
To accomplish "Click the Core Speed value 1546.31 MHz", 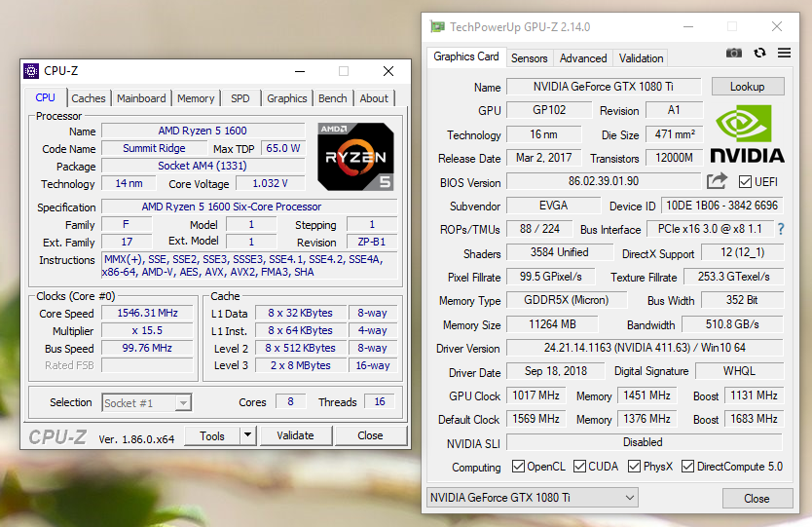I will click(148, 313).
